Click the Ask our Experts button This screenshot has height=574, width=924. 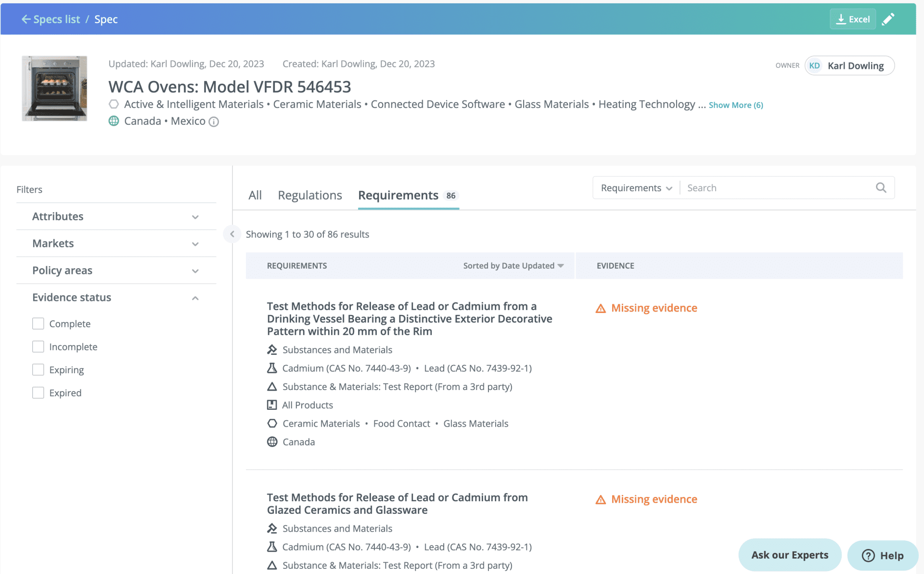[789, 555]
